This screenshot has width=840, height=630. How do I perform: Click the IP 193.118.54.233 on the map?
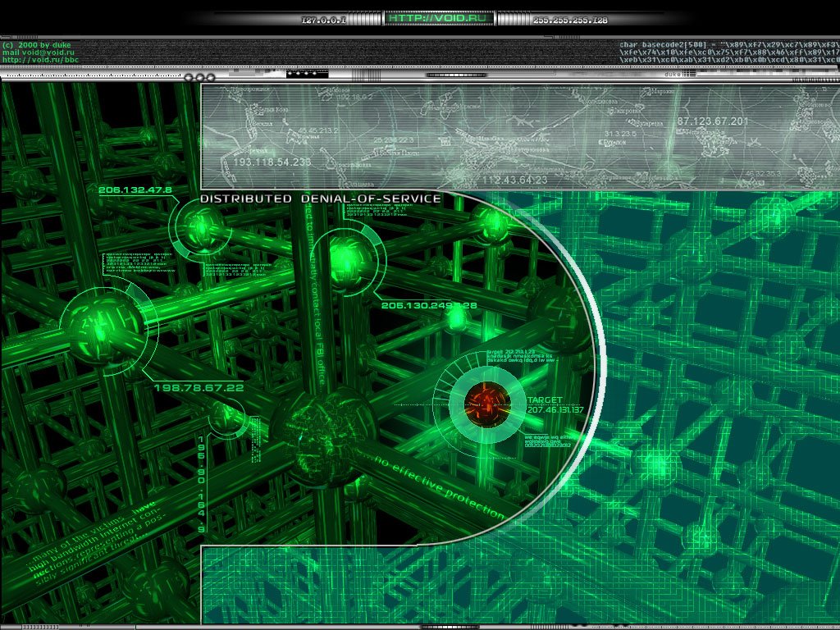pos(272,162)
